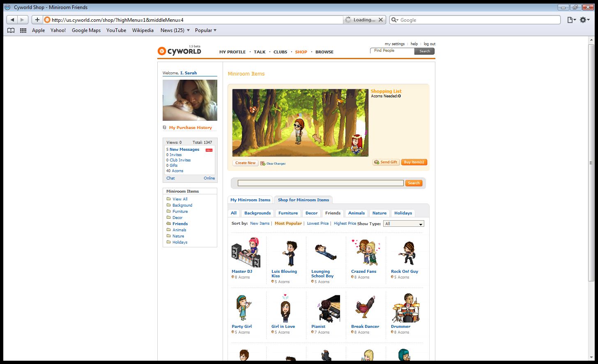Open Animals folder in sidebar
The height and width of the screenshot is (364, 598).
[179, 230]
